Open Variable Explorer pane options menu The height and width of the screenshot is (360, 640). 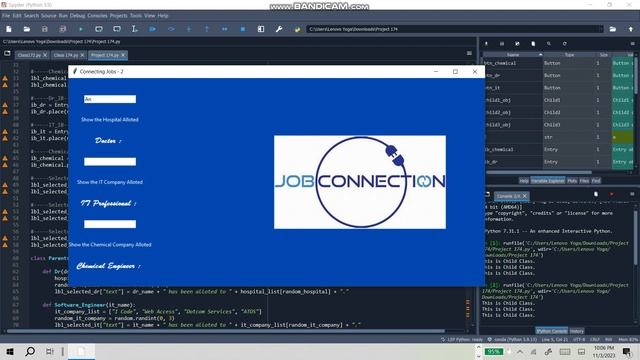pyautogui.click(x=632, y=44)
